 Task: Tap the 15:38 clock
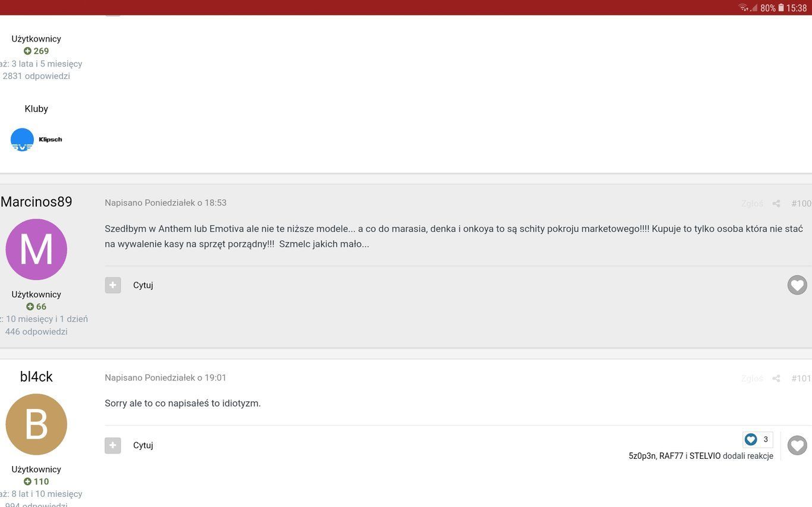pos(797,8)
